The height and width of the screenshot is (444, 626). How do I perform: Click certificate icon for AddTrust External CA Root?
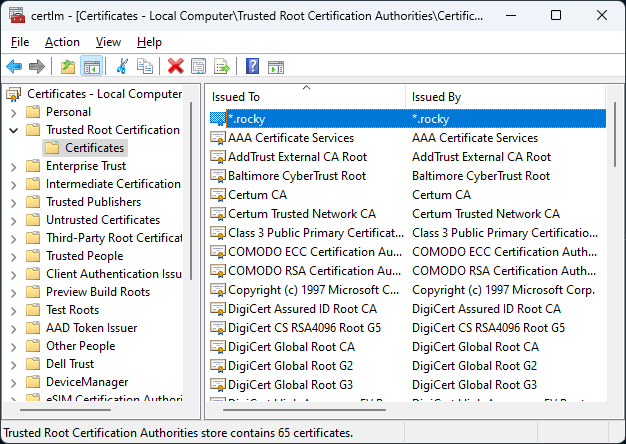(x=218, y=157)
